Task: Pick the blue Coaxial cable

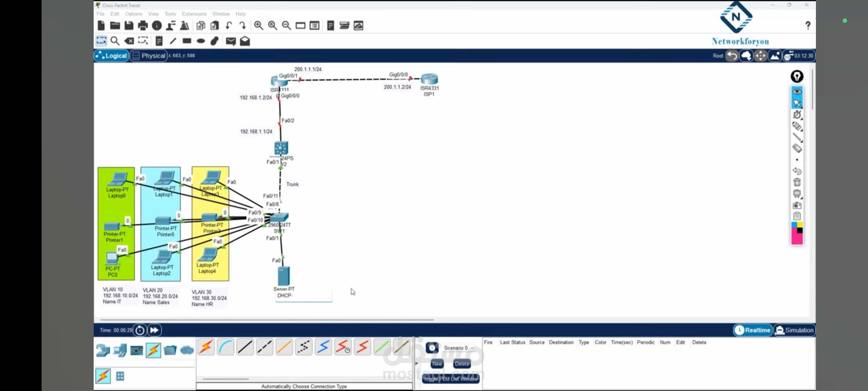Action: 323,347
